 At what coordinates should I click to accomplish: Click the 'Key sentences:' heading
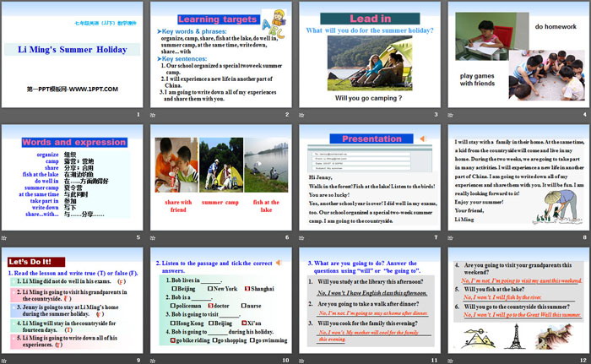[x=184, y=59]
